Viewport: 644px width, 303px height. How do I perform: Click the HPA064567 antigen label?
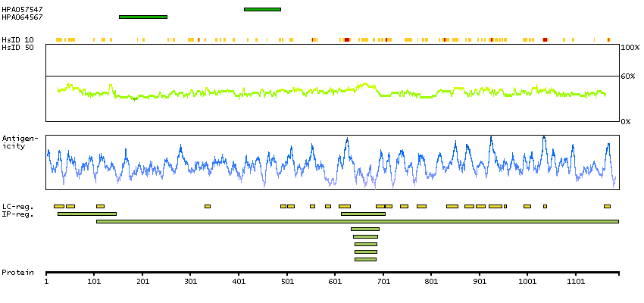pos(22,17)
